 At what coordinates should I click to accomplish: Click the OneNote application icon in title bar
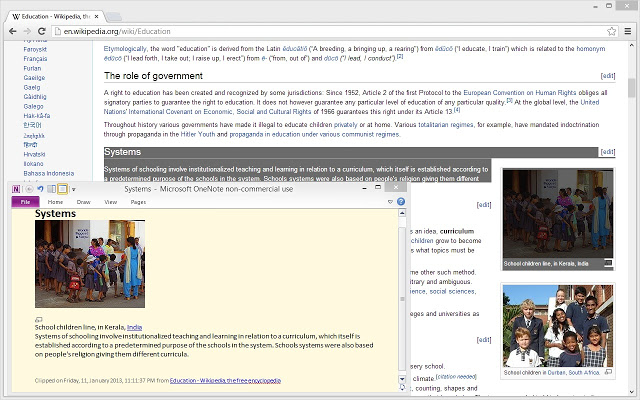(x=16, y=189)
